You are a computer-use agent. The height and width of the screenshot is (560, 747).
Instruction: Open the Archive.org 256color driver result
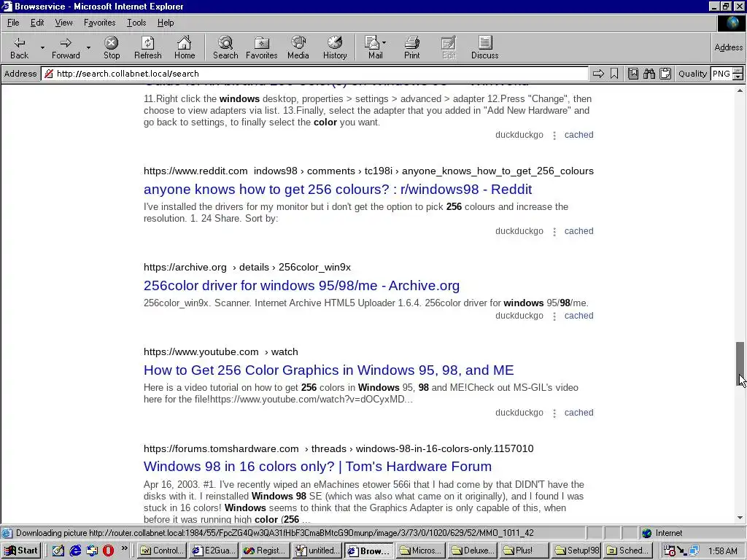point(301,285)
